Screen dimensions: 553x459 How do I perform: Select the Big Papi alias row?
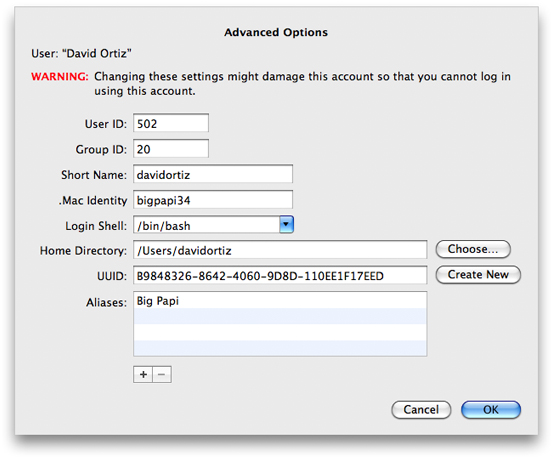[280, 300]
